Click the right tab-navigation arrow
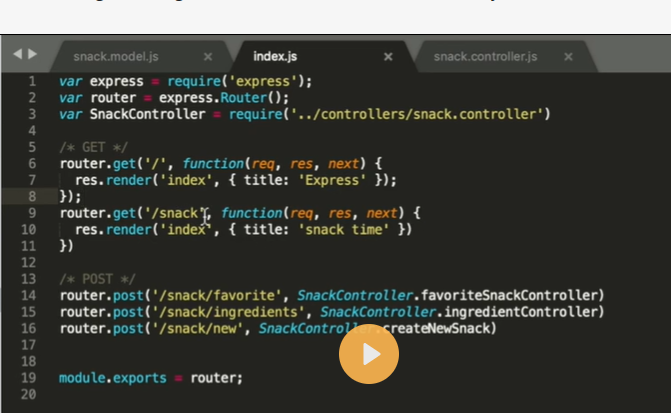Viewport: 671px width, 413px height. (x=32, y=54)
